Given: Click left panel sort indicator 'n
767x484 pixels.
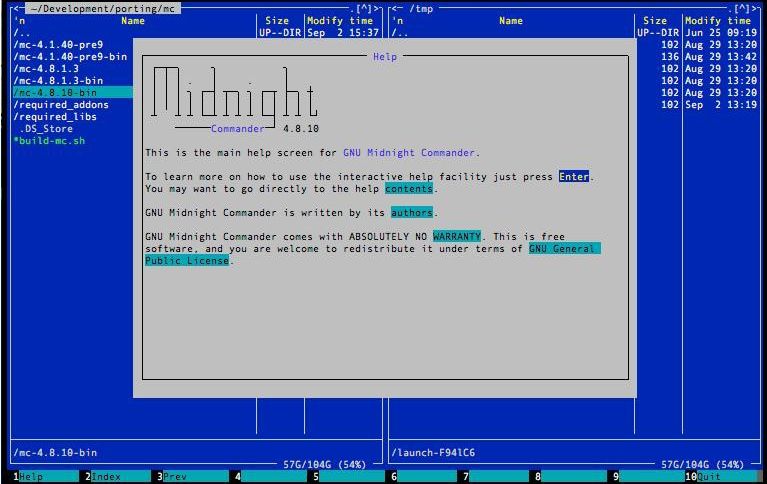Looking at the screenshot, I should pos(20,21).
